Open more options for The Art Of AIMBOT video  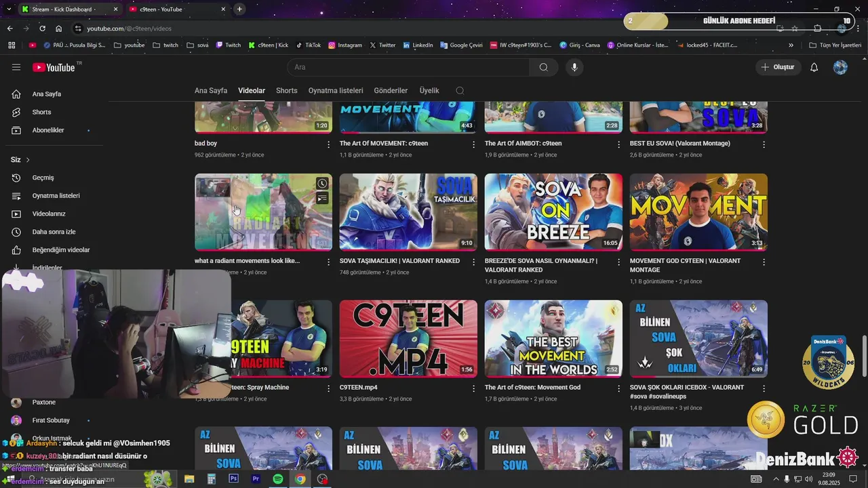point(618,144)
